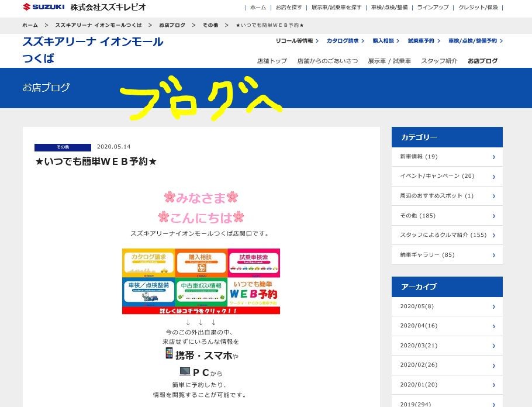Open 試乗車予約 link in header
The height and width of the screenshot is (407, 532).
[424, 41]
